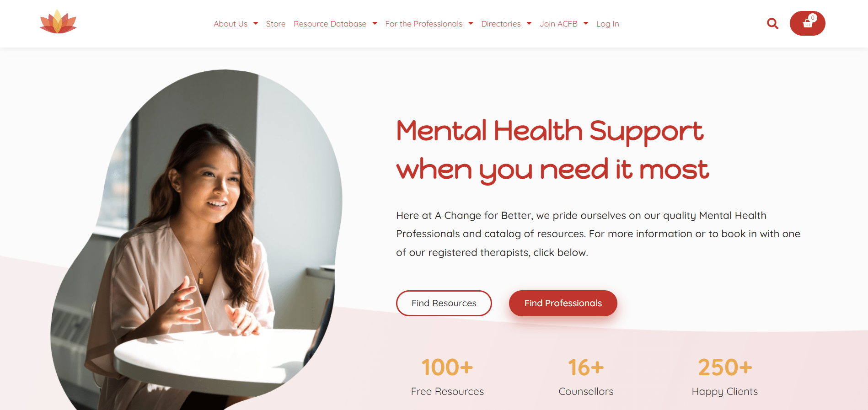Select the Resource Database menu item
Viewport: 868px width, 410px height.
pyautogui.click(x=330, y=24)
